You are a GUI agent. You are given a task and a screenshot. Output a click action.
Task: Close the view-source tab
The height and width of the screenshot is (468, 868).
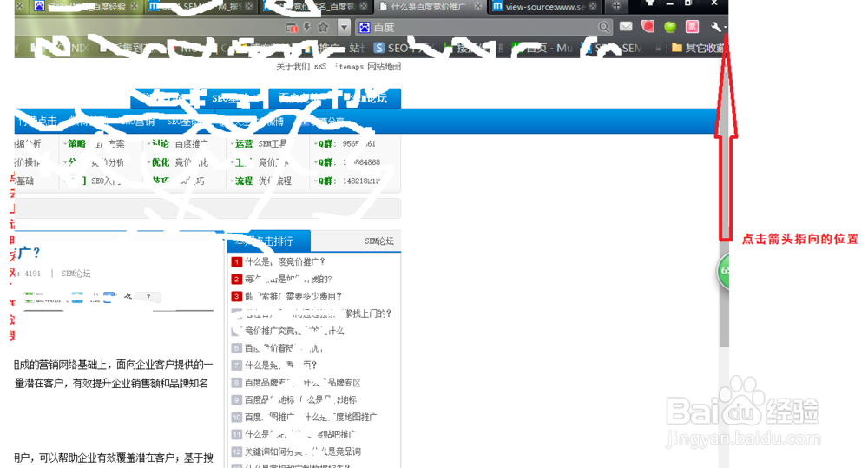coord(593,6)
